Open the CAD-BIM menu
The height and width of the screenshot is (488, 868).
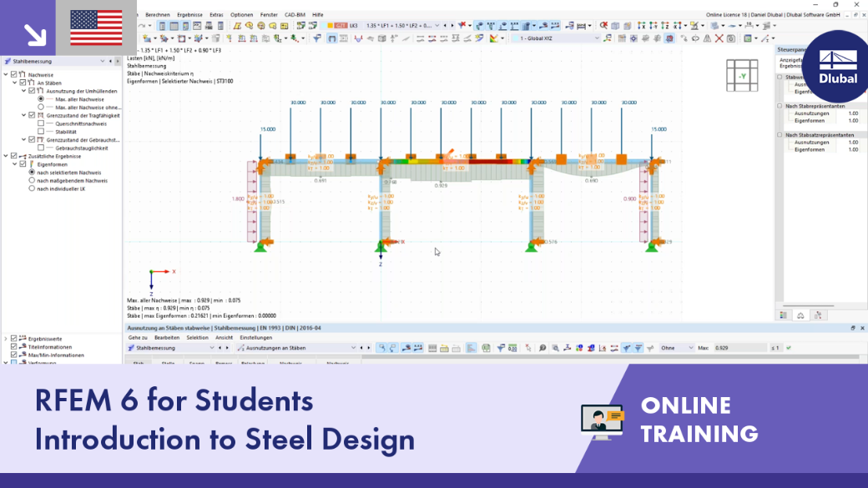[x=295, y=15]
